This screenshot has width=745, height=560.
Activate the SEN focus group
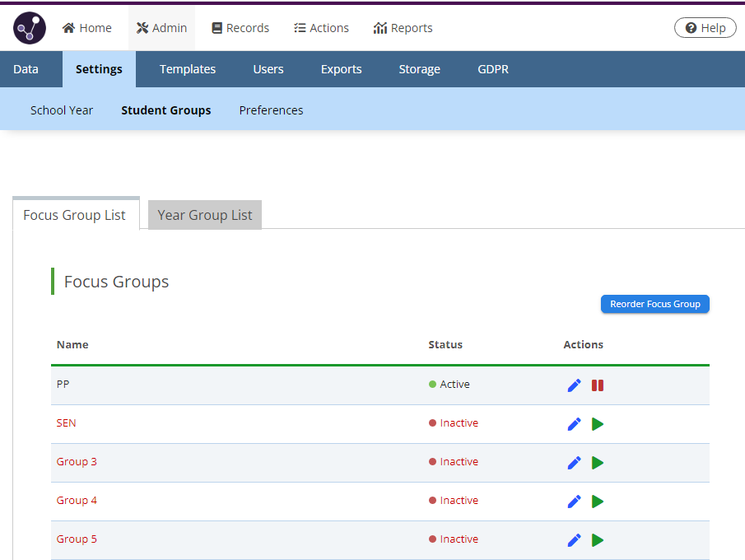598,424
